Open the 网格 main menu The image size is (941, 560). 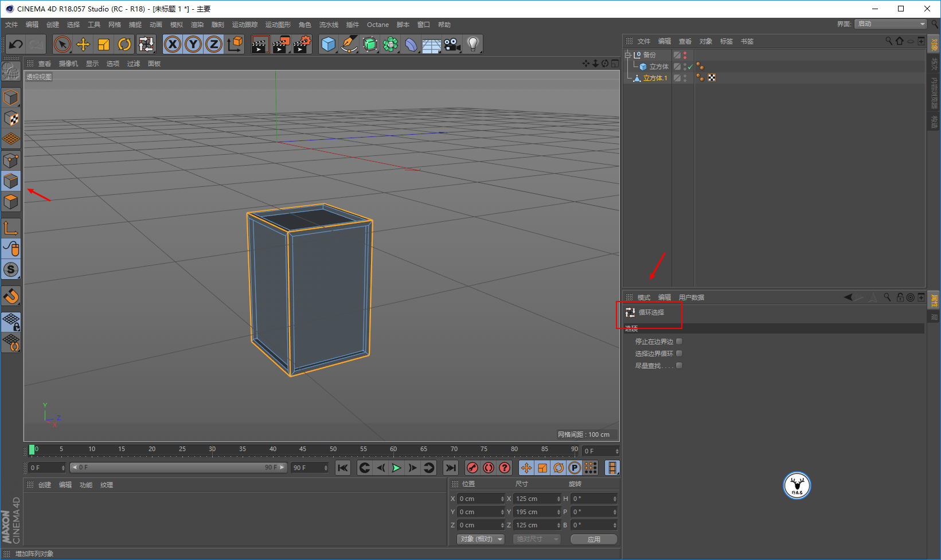[x=115, y=25]
